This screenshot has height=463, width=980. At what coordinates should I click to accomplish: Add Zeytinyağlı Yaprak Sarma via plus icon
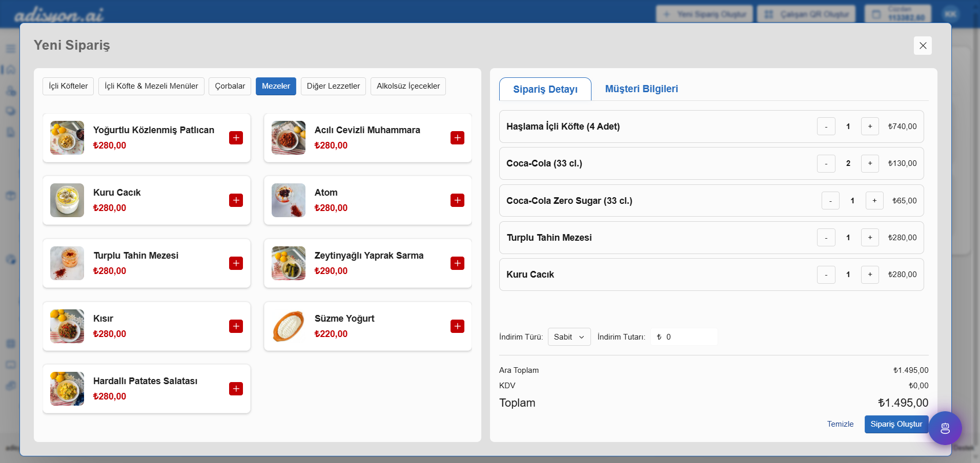tap(457, 263)
